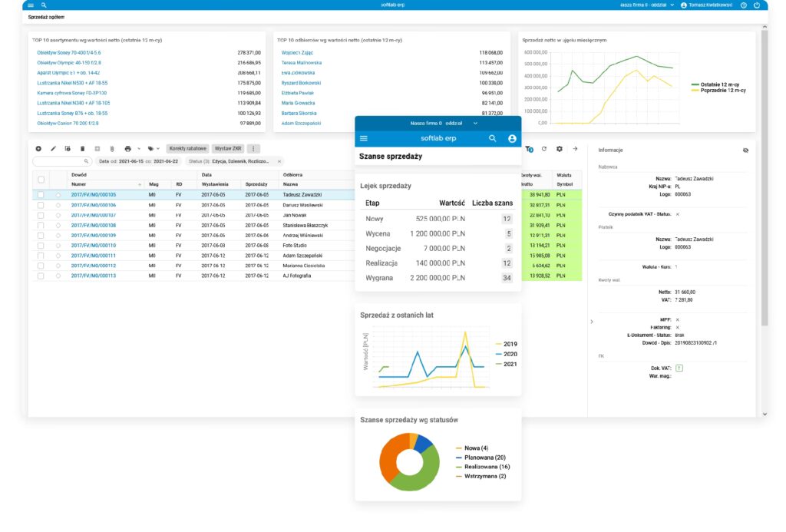Click the add new document plus icon
Viewport: 786px width, 532px height.
click(x=38, y=148)
